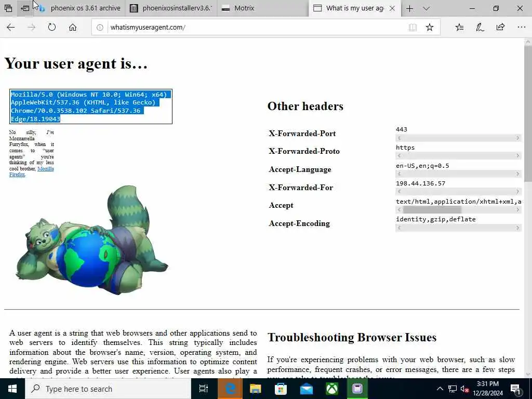The width and height of the screenshot is (532, 399).
Task: Click right arrow of X-Forwarded-Port scrollbar
Action: click(518, 138)
